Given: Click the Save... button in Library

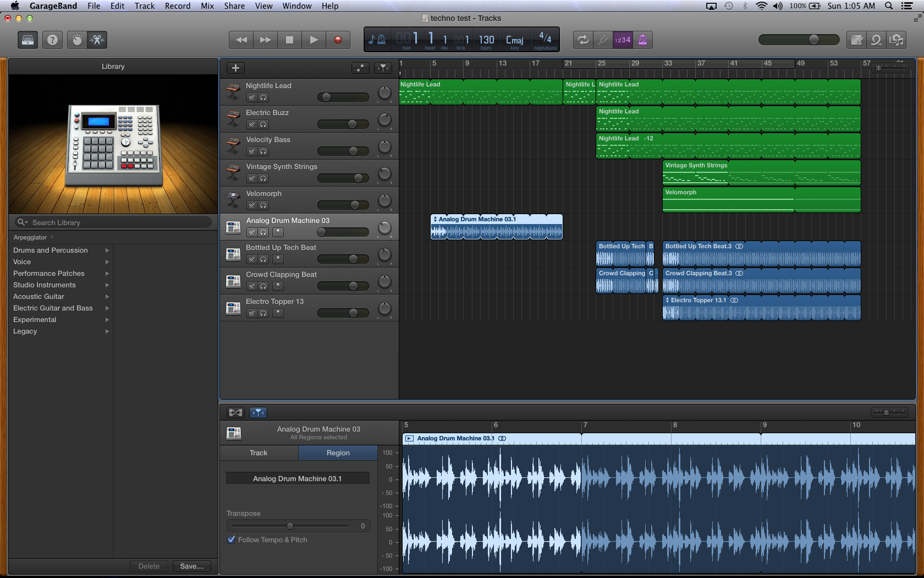Looking at the screenshot, I should [x=191, y=566].
